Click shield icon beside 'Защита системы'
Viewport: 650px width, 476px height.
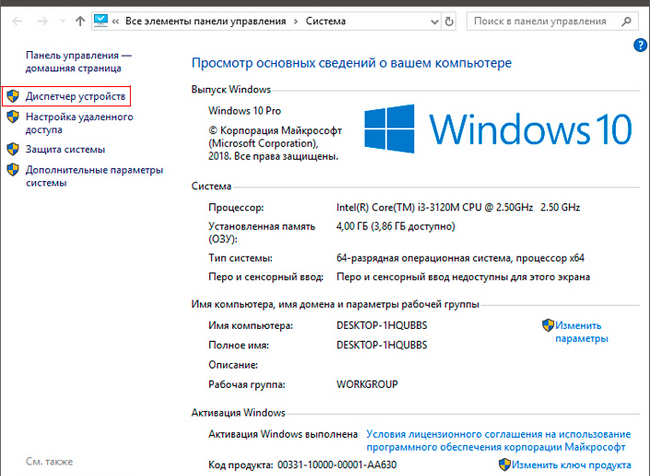click(13, 149)
